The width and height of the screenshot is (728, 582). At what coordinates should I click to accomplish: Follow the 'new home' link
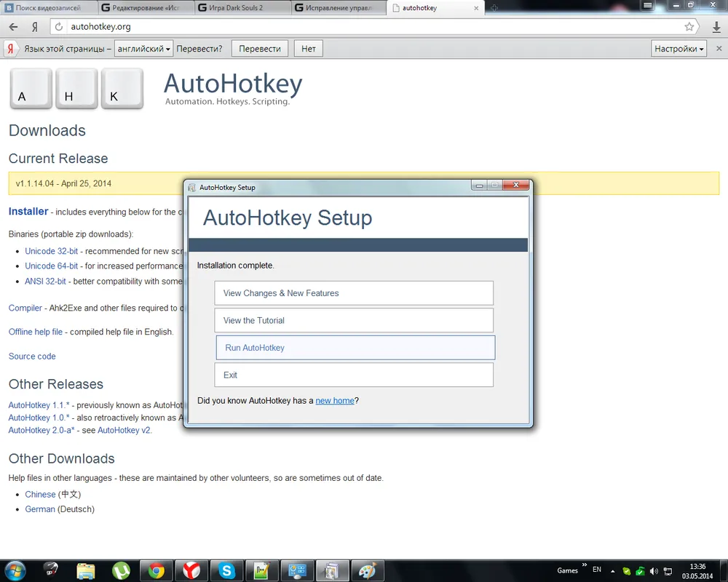tap(334, 401)
